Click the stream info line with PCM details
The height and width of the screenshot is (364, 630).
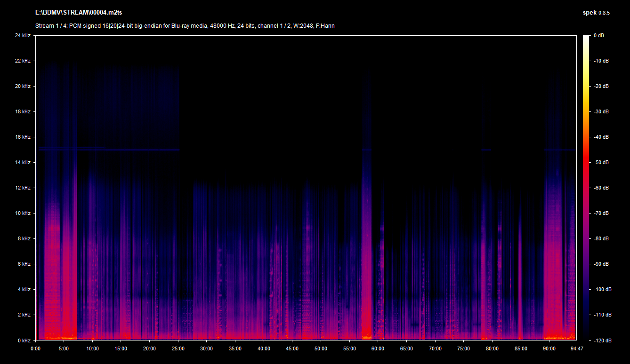pos(185,26)
